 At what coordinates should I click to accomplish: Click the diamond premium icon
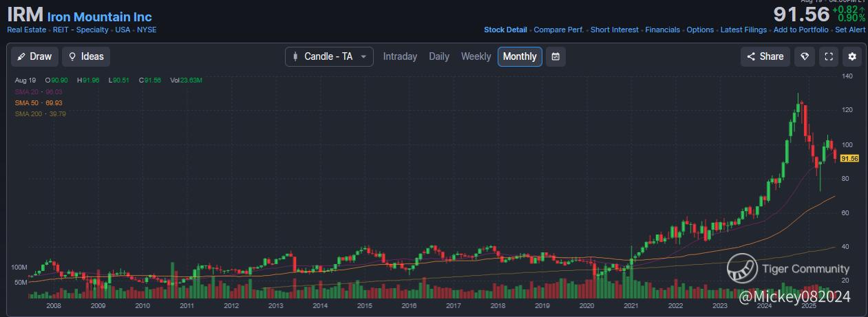click(804, 56)
